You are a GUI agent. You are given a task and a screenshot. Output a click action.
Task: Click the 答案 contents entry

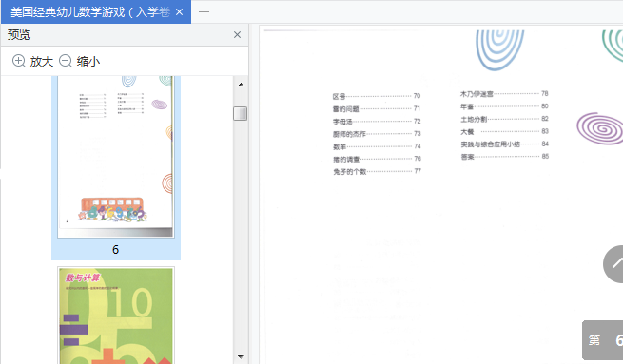point(504,157)
